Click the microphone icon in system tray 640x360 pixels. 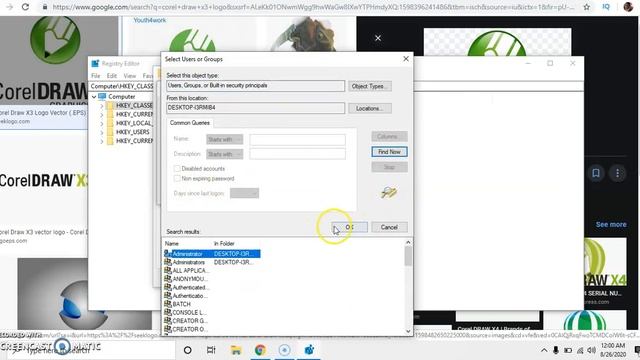[556, 350]
